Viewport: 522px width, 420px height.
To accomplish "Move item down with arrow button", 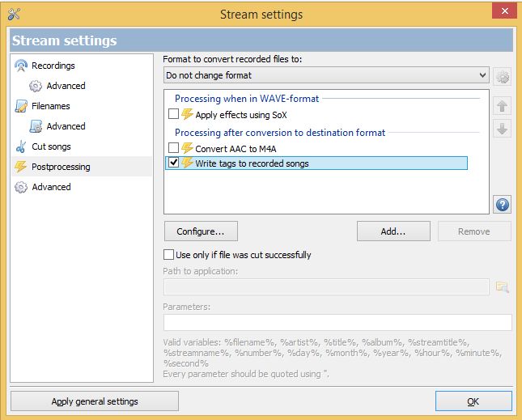I will tap(502, 129).
